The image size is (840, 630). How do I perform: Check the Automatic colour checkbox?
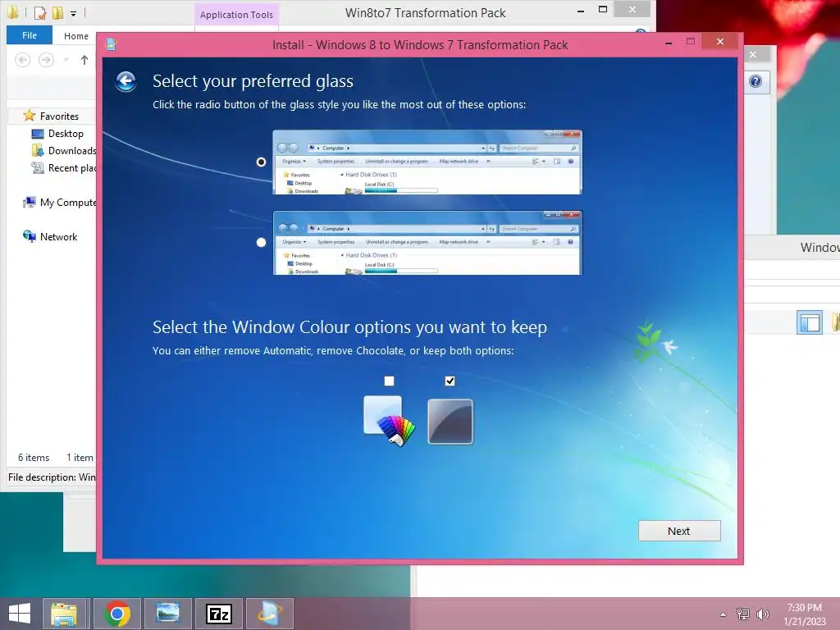(389, 381)
